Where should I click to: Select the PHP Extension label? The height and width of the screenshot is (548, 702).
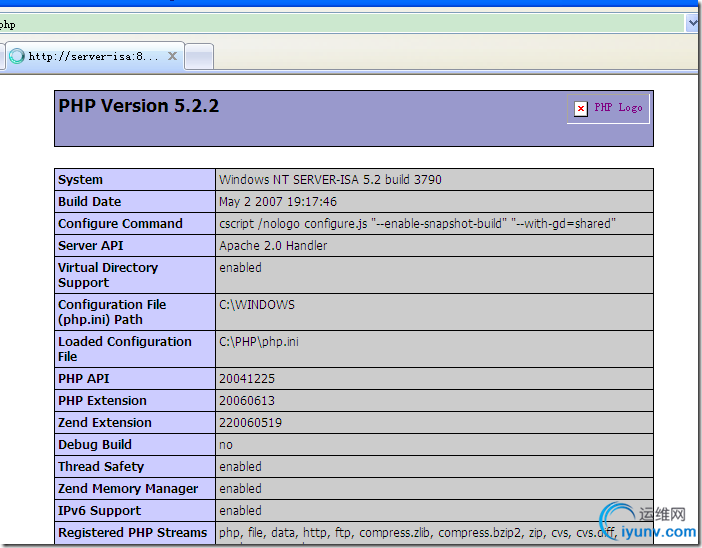[x=103, y=401]
